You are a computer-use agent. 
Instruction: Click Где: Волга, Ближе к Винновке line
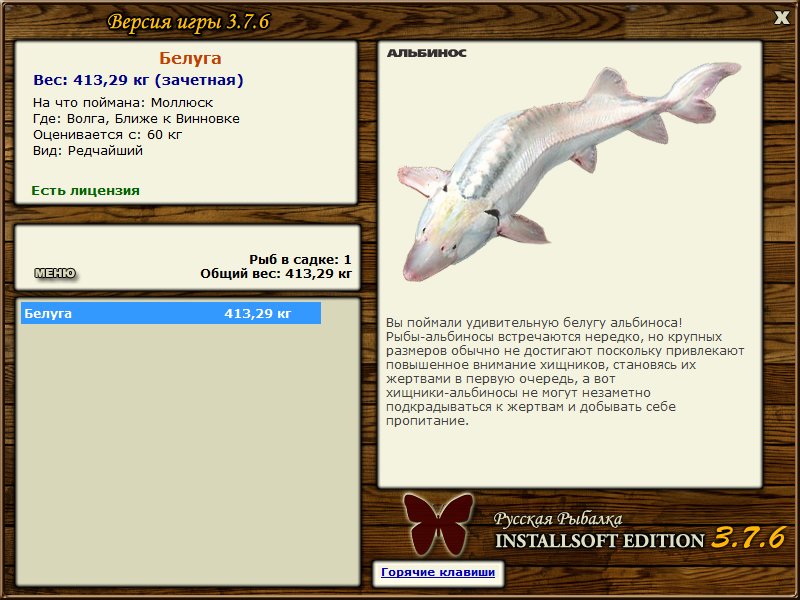click(136, 119)
